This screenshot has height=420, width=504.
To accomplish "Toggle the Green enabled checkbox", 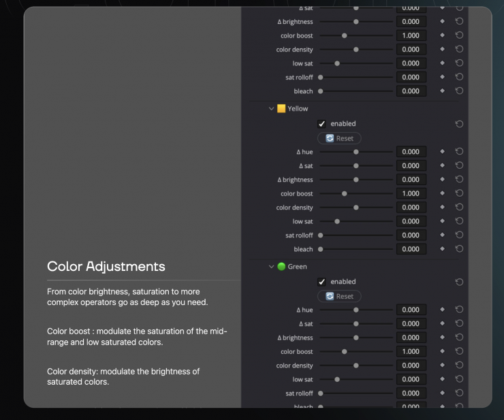I will click(x=321, y=282).
